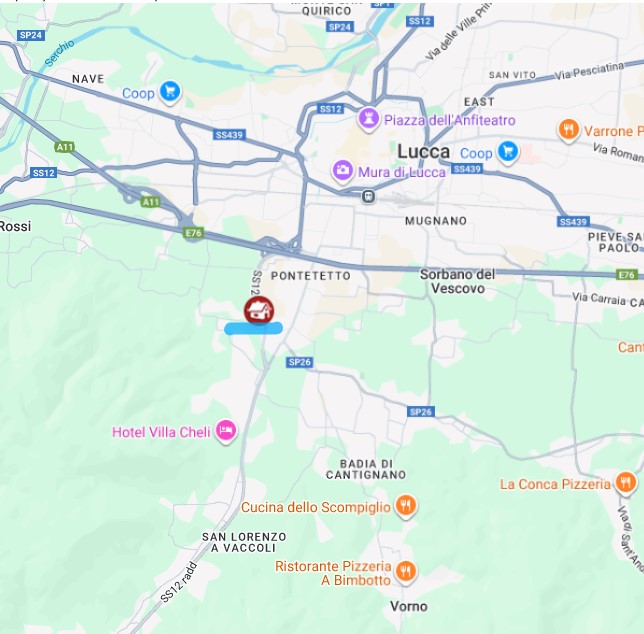Open the Mura di Lucca camera pin
The height and width of the screenshot is (634, 644).
tap(342, 170)
